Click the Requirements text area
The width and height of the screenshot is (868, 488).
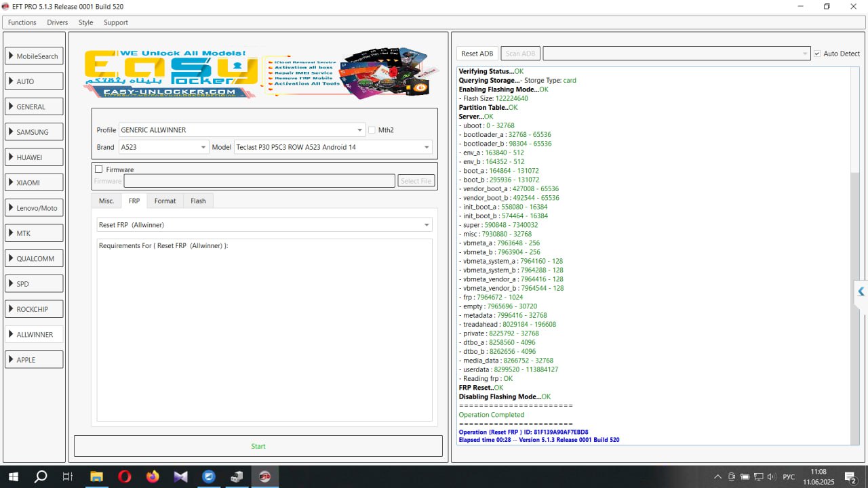[264, 330]
